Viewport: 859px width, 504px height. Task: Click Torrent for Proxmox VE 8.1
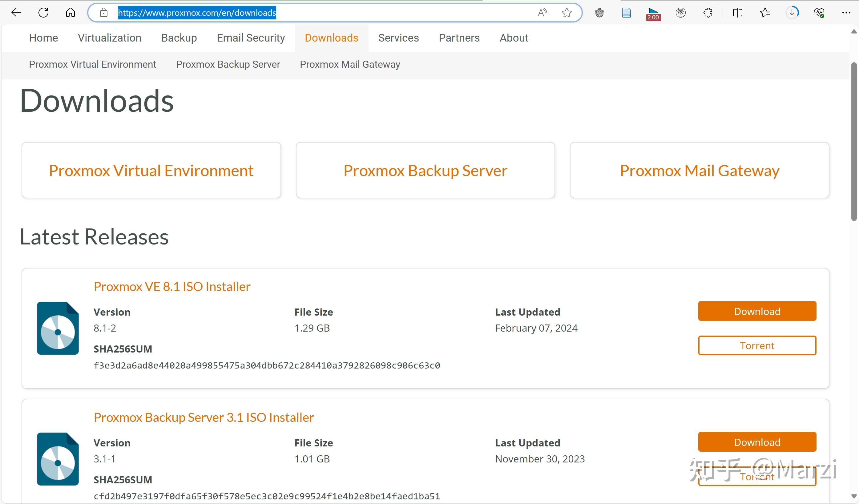pyautogui.click(x=757, y=345)
